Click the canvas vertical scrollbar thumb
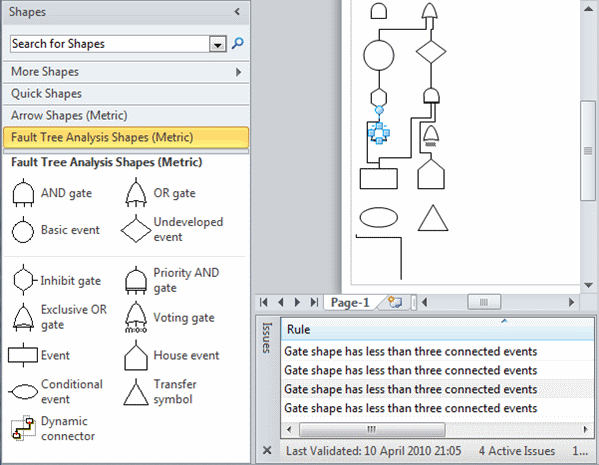599x465 pixels. (x=588, y=151)
